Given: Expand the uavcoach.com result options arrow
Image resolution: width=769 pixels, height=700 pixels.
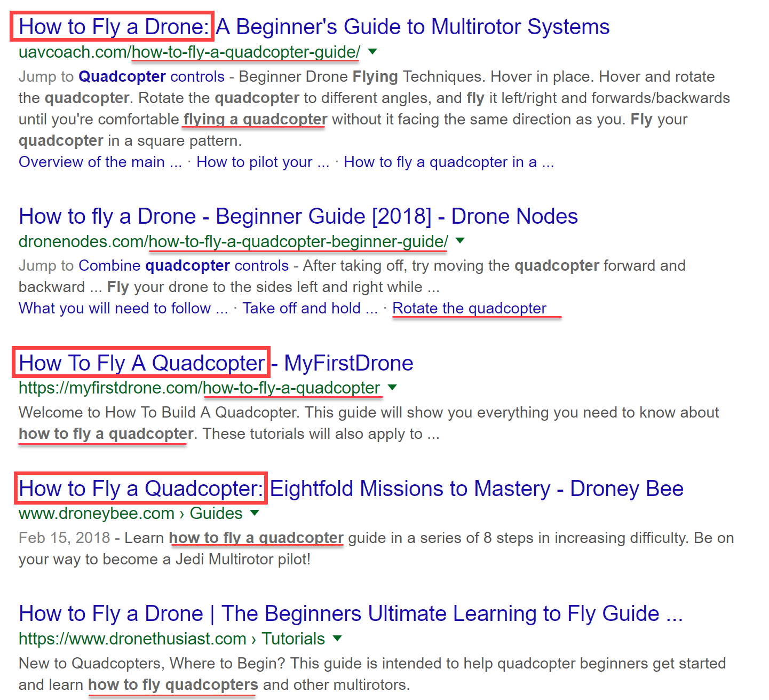Looking at the screenshot, I should (372, 52).
